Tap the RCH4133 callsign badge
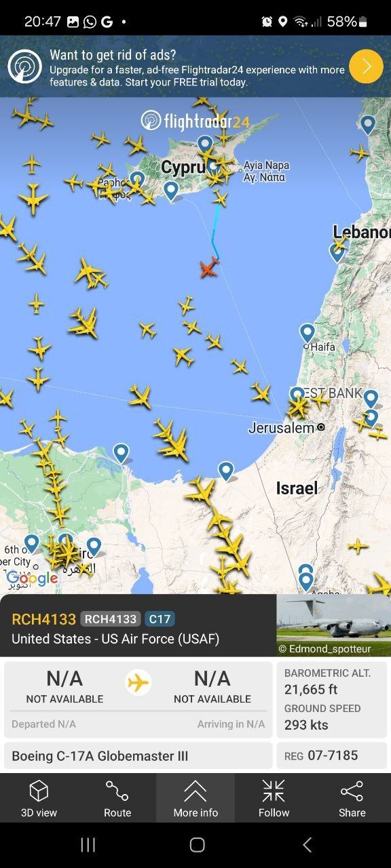Image resolution: width=391 pixels, height=868 pixels. (x=111, y=618)
